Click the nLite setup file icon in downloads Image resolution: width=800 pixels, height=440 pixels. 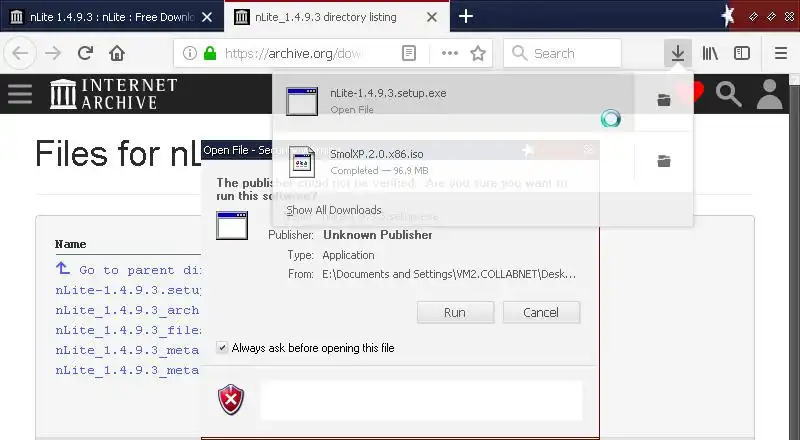pyautogui.click(x=302, y=101)
